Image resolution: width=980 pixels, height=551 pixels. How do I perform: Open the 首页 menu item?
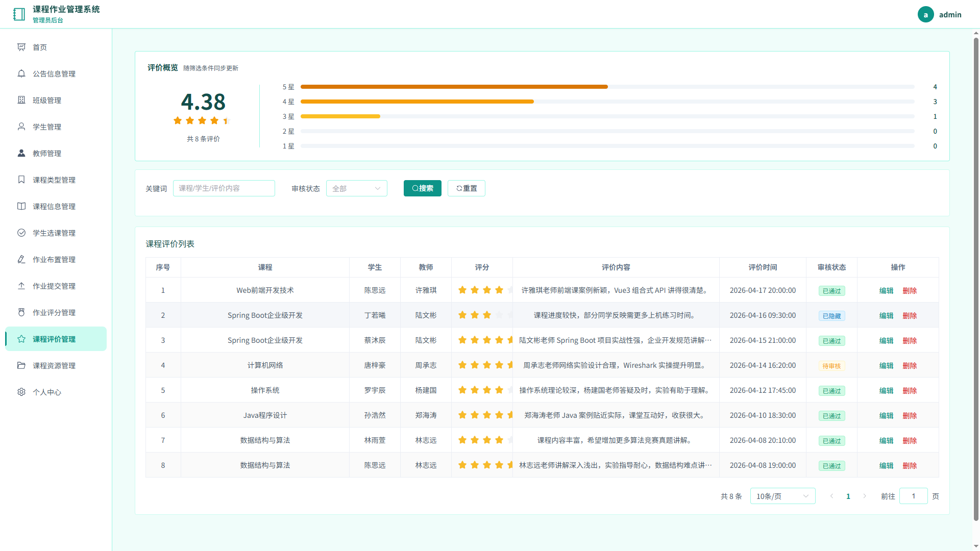tap(56, 47)
